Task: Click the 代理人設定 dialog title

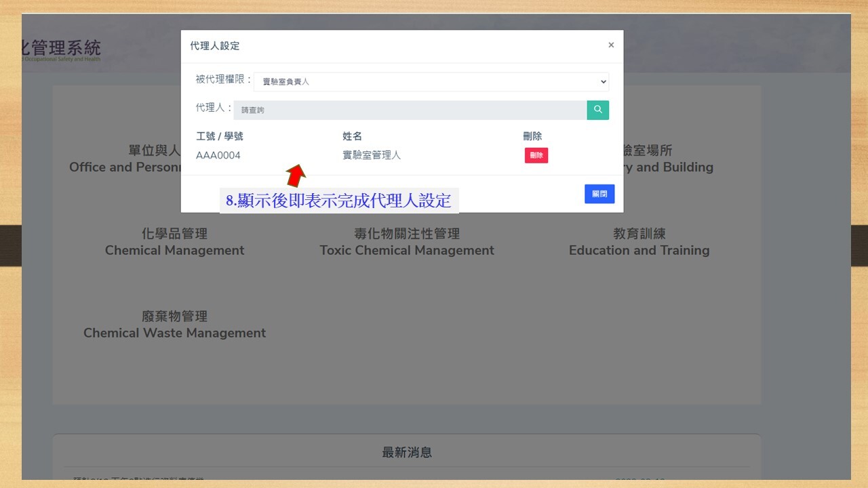Action: coord(215,46)
